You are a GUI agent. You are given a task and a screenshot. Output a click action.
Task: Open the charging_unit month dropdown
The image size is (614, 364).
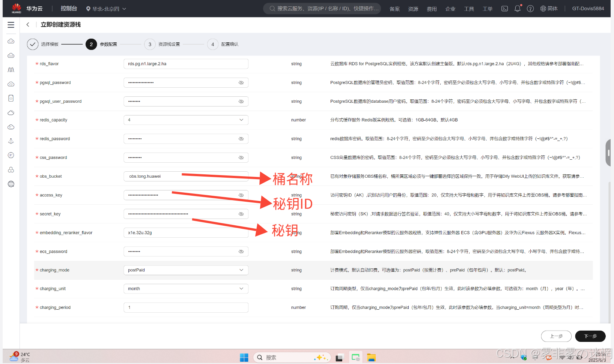pos(241,289)
